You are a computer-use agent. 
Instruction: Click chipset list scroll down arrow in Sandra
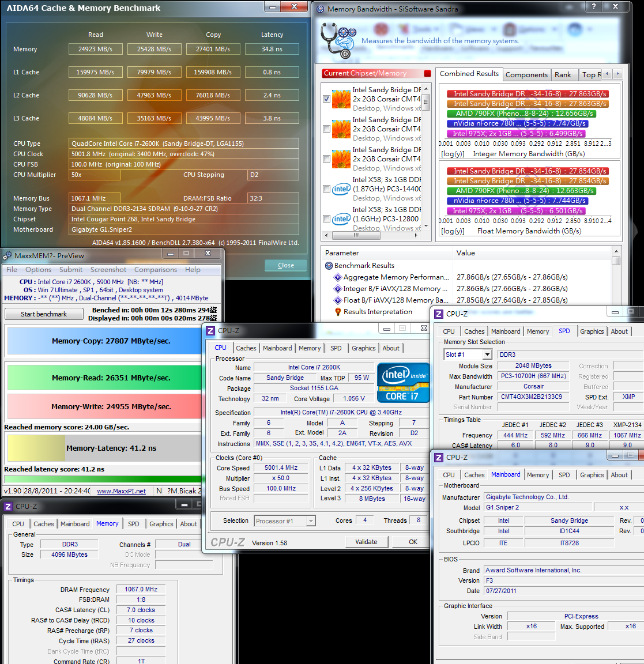[426, 226]
